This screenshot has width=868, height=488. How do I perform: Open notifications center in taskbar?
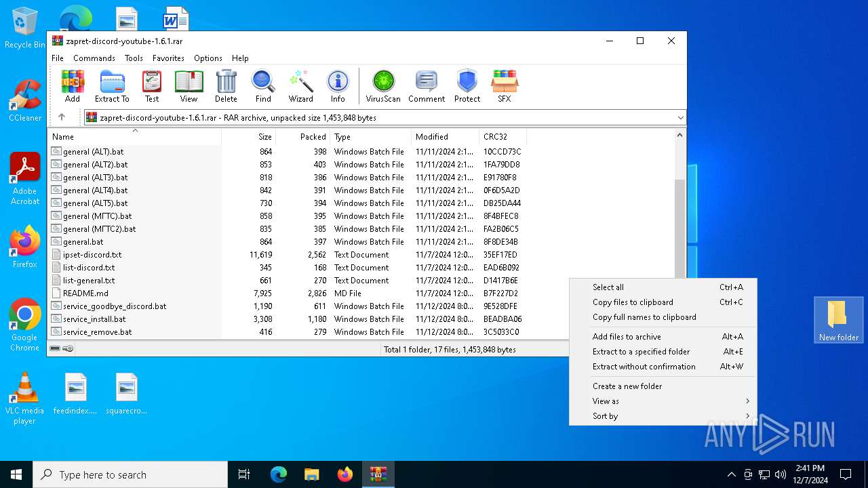tap(846, 474)
